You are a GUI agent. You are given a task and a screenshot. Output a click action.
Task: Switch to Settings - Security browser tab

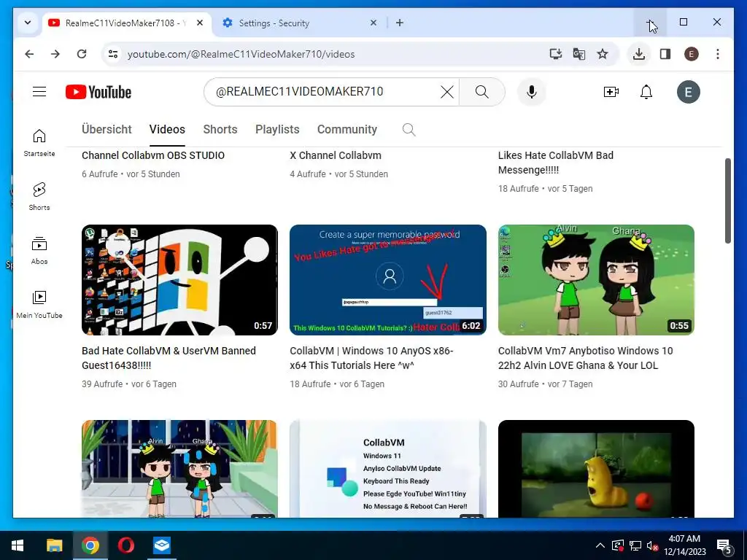[295, 23]
